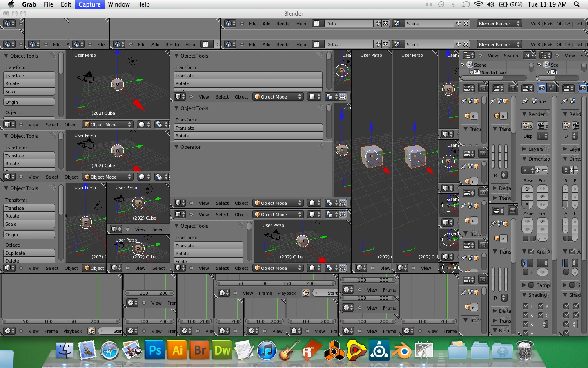
Task: Open the Trash in the Dock
Action: (525, 350)
